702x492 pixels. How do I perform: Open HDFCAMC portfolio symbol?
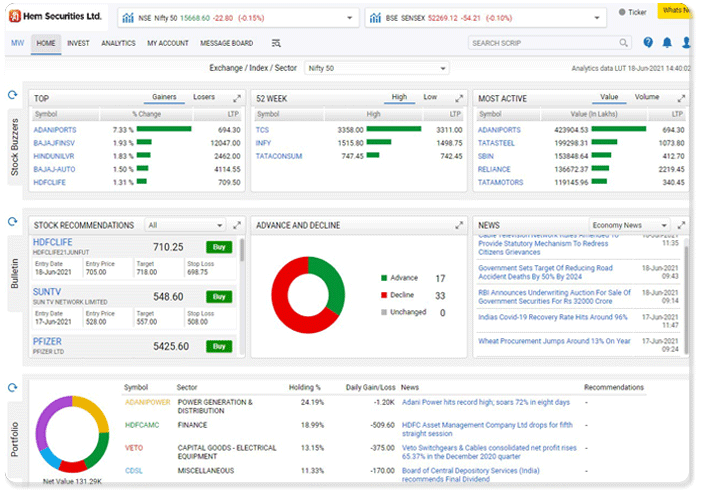[142, 425]
